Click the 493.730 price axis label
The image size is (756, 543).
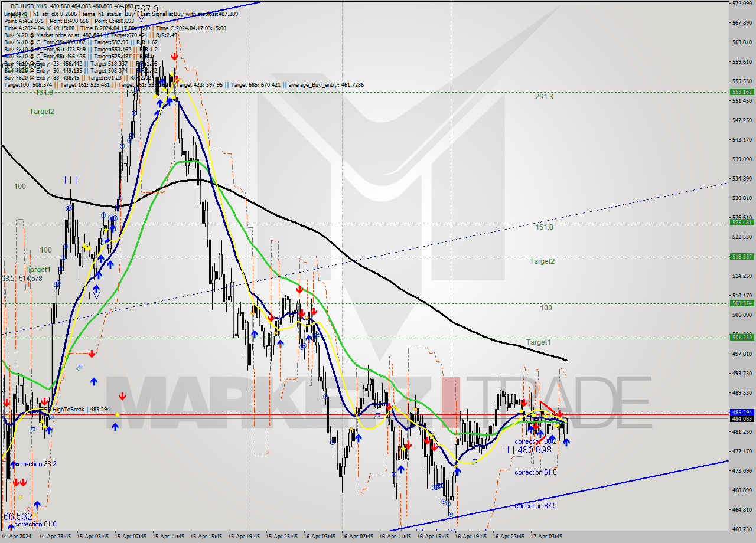[x=742, y=373]
